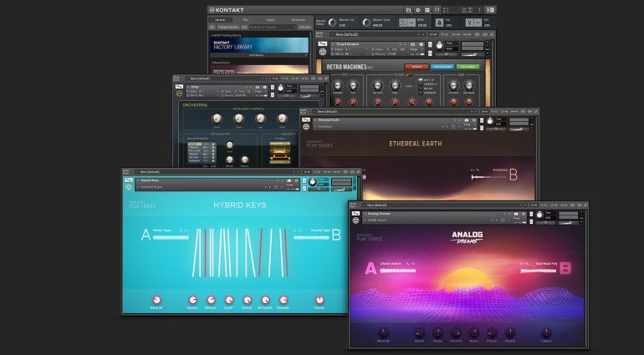Image resolution: width=644 pixels, height=355 pixels.
Task: Switch to the Files browser tab
Action: (x=246, y=20)
